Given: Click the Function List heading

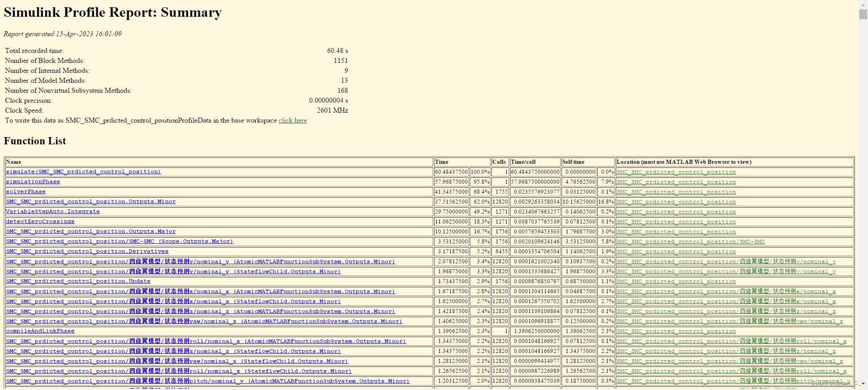Looking at the screenshot, I should [x=35, y=141].
